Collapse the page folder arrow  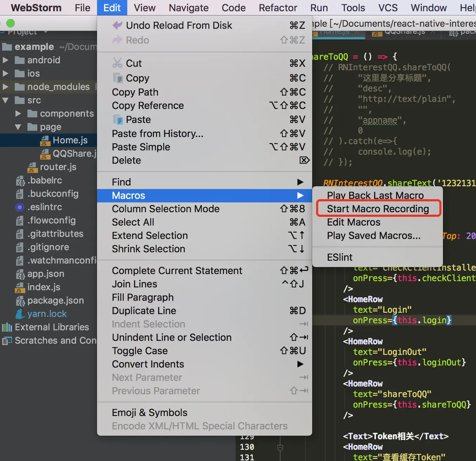pos(18,127)
